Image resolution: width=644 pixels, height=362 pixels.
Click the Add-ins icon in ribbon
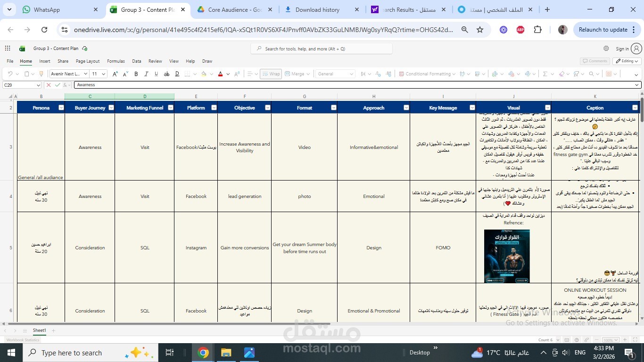(609, 74)
